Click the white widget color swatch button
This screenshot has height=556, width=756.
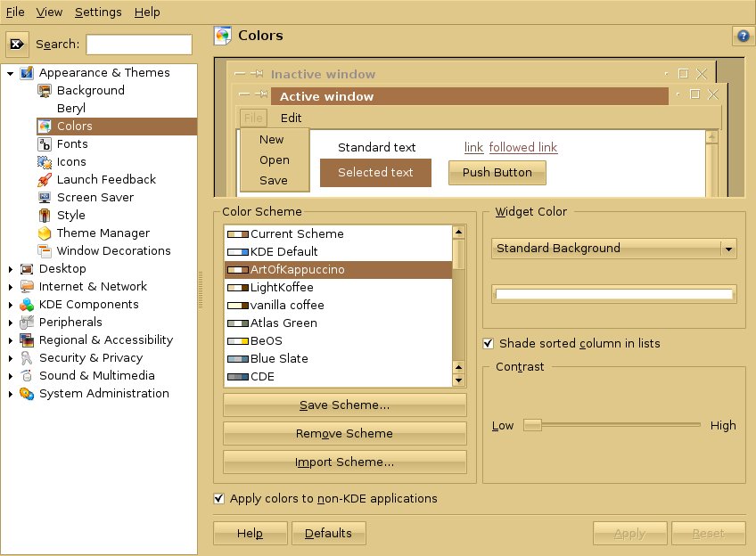pyautogui.click(x=613, y=294)
